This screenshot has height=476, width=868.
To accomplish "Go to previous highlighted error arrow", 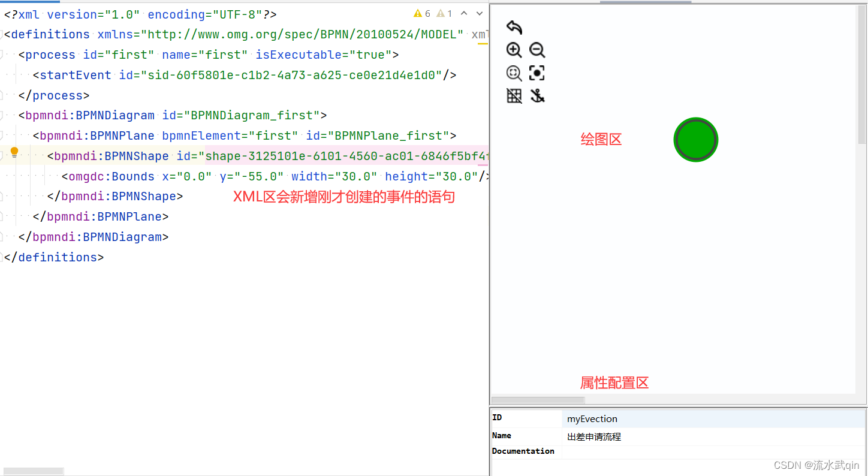I will click(x=464, y=14).
